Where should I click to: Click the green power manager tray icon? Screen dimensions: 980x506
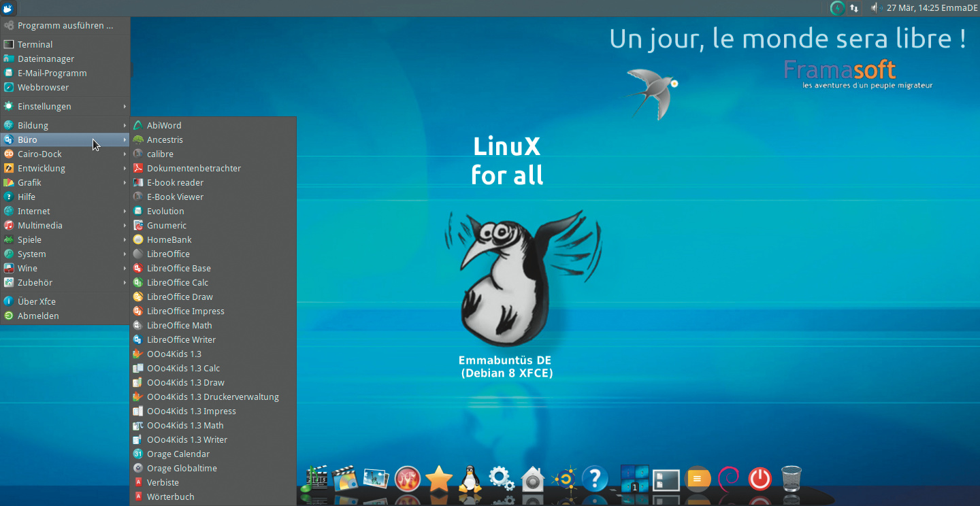pyautogui.click(x=838, y=8)
